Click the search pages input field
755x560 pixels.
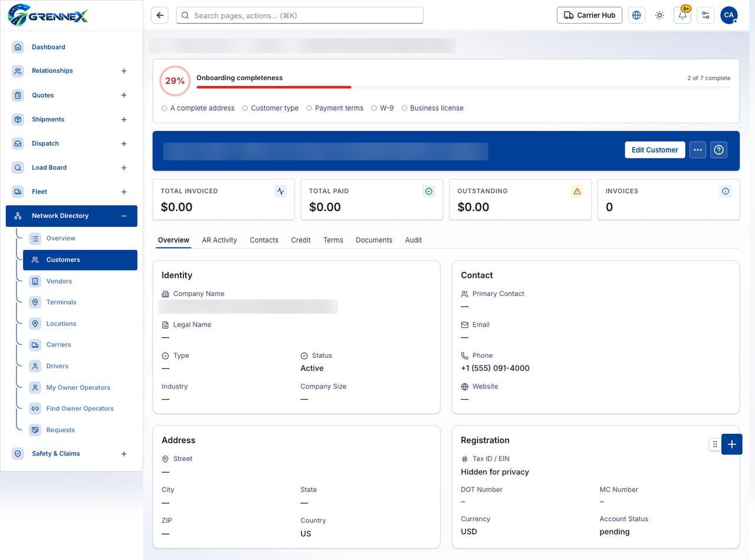click(300, 15)
